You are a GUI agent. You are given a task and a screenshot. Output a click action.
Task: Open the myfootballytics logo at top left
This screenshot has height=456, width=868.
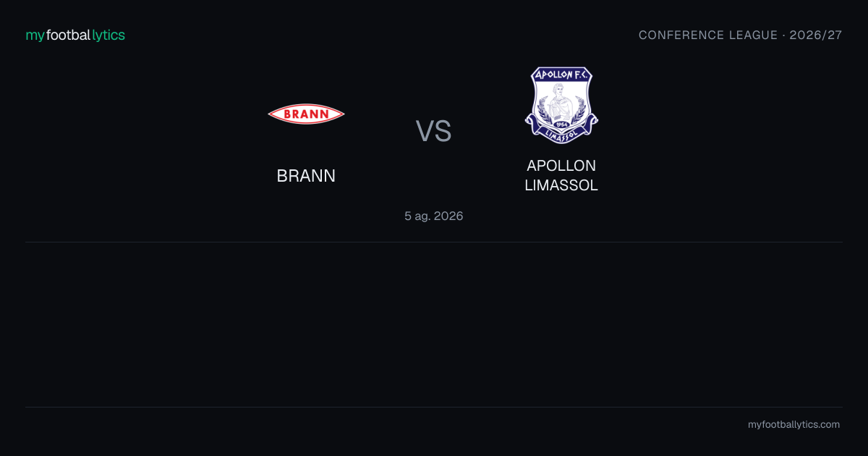pos(75,35)
